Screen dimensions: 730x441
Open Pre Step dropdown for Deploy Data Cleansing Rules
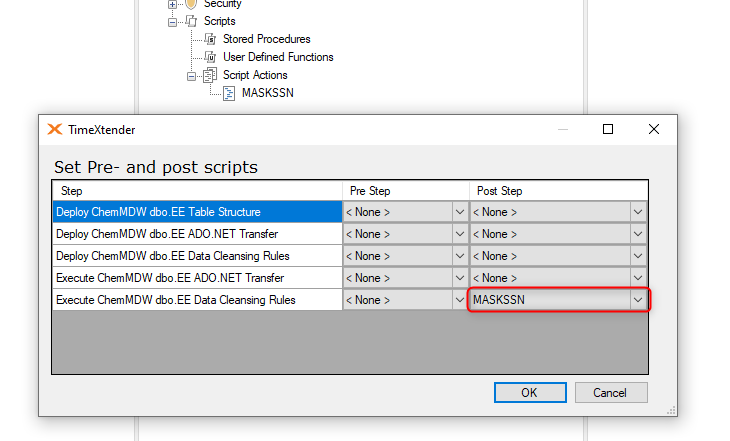point(460,256)
